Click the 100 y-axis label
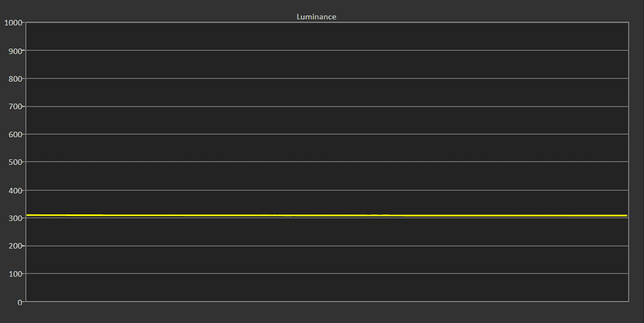The width and height of the screenshot is (644, 323). (15, 274)
